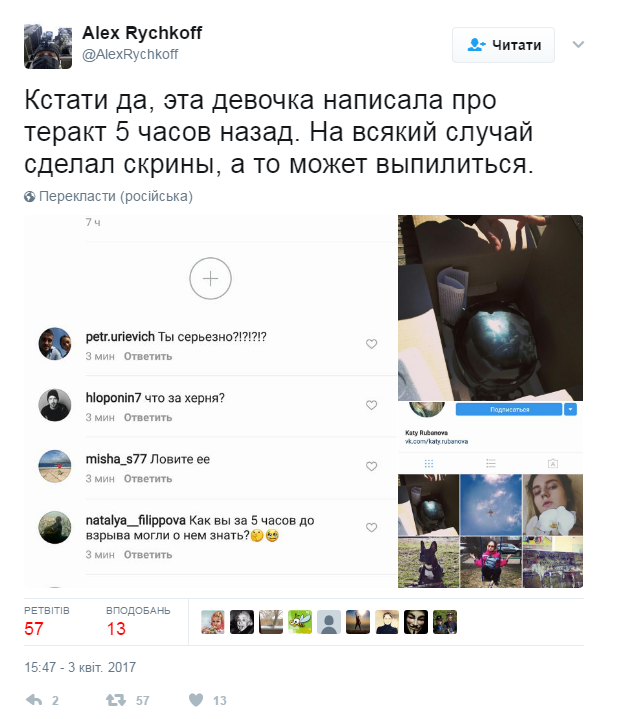Open the large helmet photo attachment
The width and height of the screenshot is (621, 719).
point(490,308)
